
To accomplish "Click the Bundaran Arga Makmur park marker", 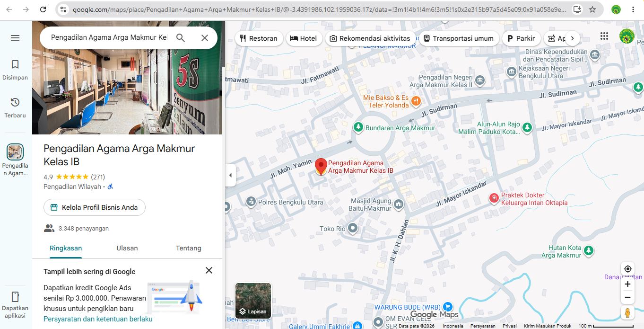I will point(358,127).
